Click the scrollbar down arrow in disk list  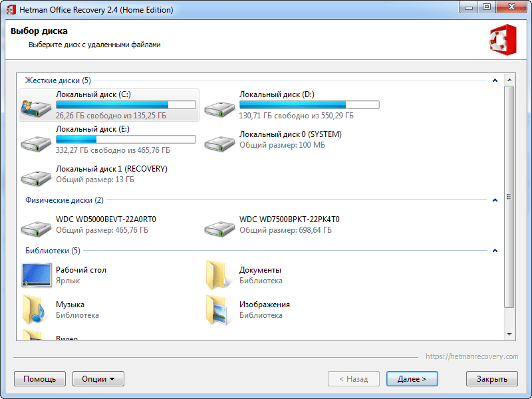[x=509, y=334]
